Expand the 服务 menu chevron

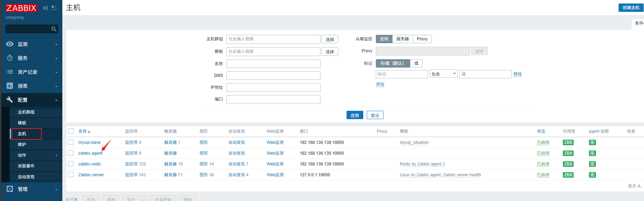(x=56, y=59)
